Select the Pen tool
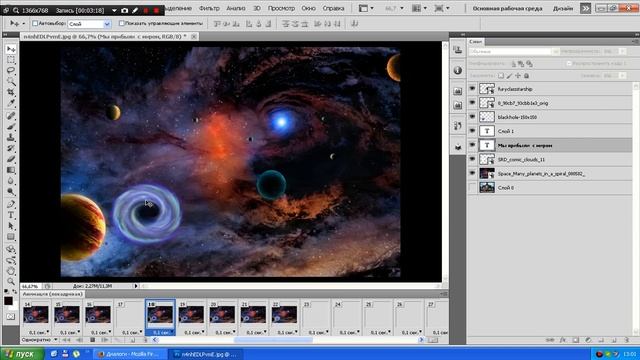640x360 pixels. click(11, 204)
